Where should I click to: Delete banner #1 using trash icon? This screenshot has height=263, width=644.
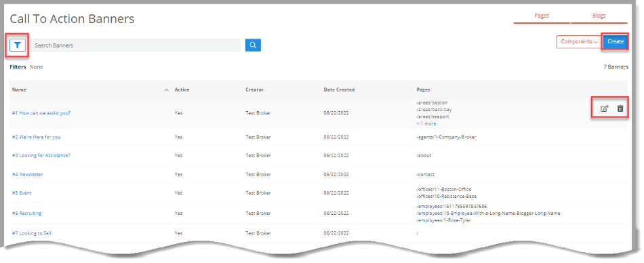click(x=620, y=108)
